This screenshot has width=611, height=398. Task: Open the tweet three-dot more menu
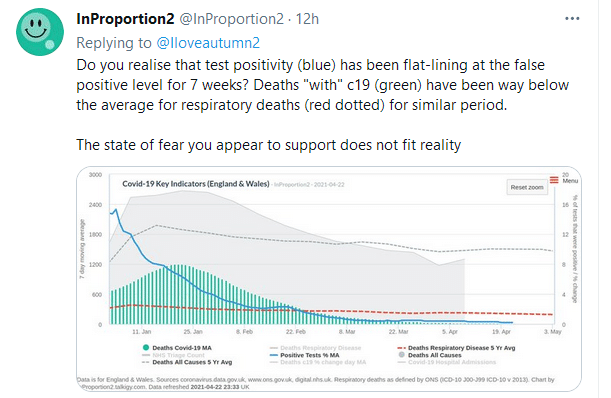(x=572, y=19)
